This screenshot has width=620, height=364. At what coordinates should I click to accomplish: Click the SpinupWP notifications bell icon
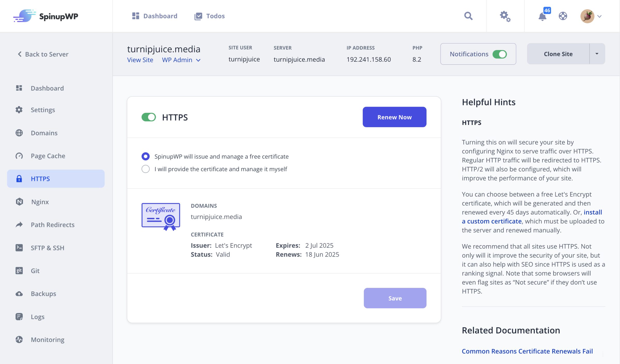click(x=542, y=17)
